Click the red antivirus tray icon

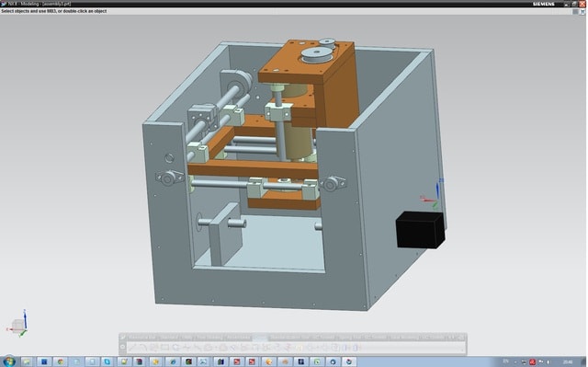point(532,362)
